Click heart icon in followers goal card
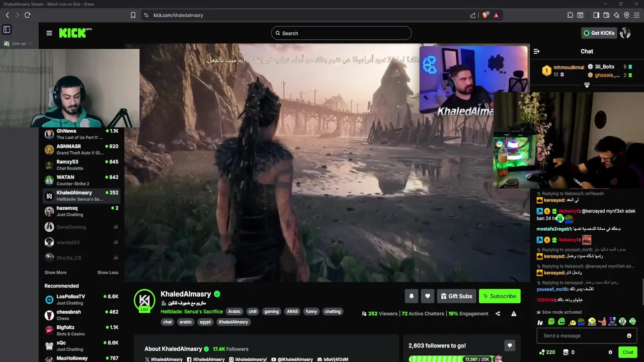The width and height of the screenshot is (644, 362). [510, 345]
